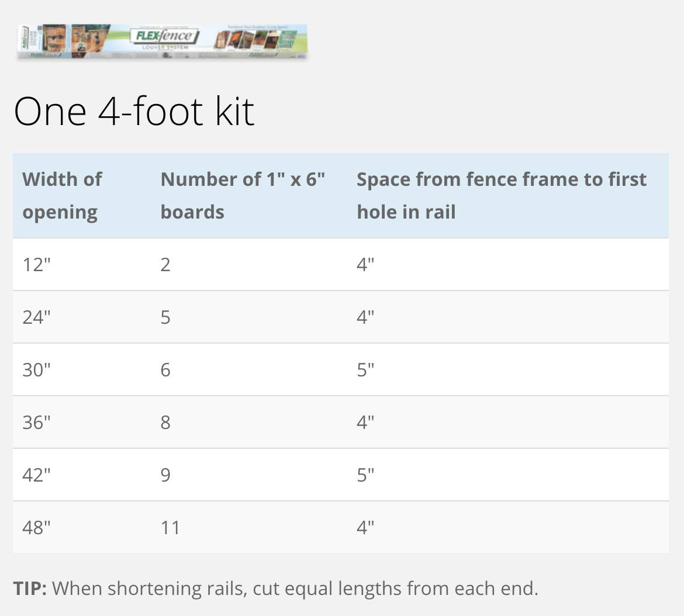Click the 5" spacing value in the 30" row
This screenshot has height=616, width=684.
pos(365,370)
